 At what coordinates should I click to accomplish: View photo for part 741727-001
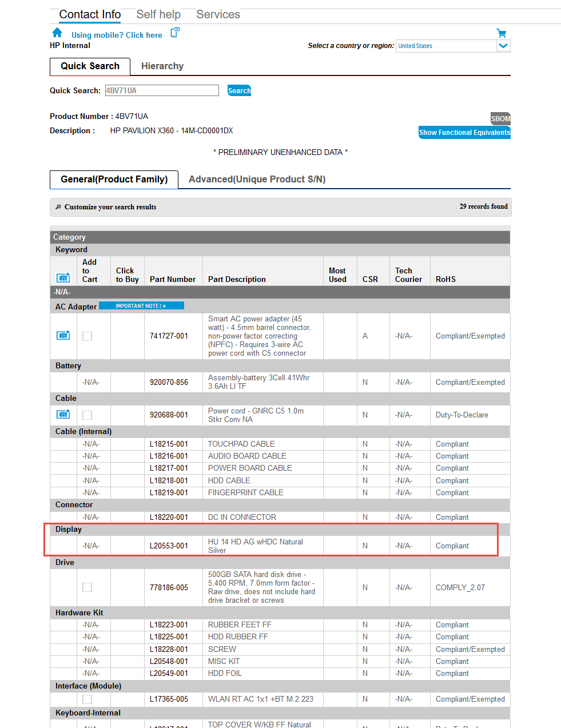63,335
